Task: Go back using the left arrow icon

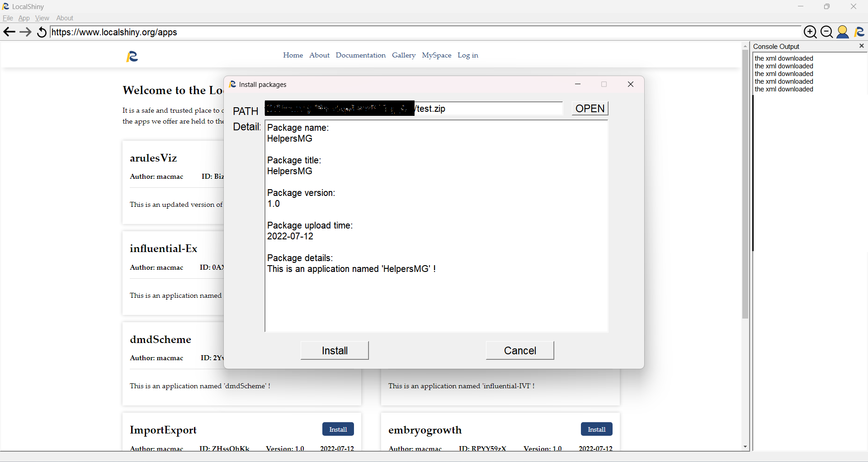Action: (9, 32)
